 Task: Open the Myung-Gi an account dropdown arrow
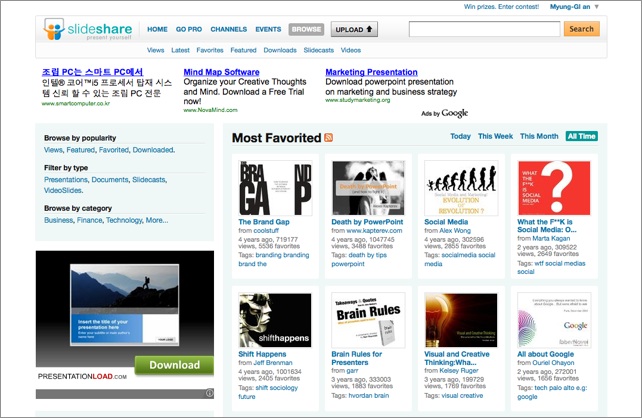coord(597,7)
